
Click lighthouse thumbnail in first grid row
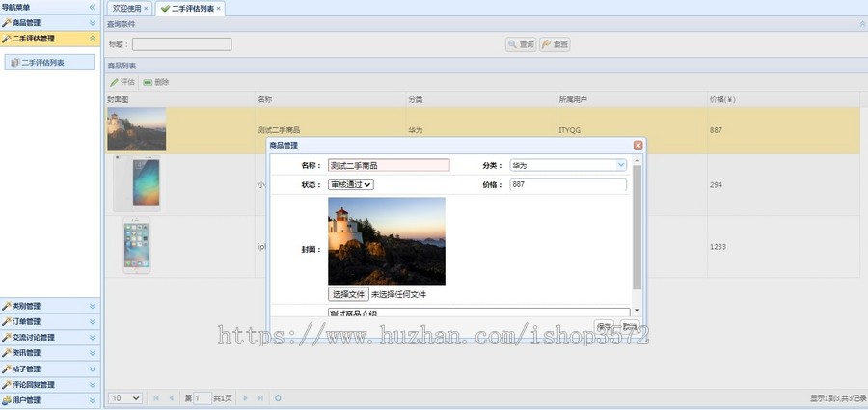137,129
